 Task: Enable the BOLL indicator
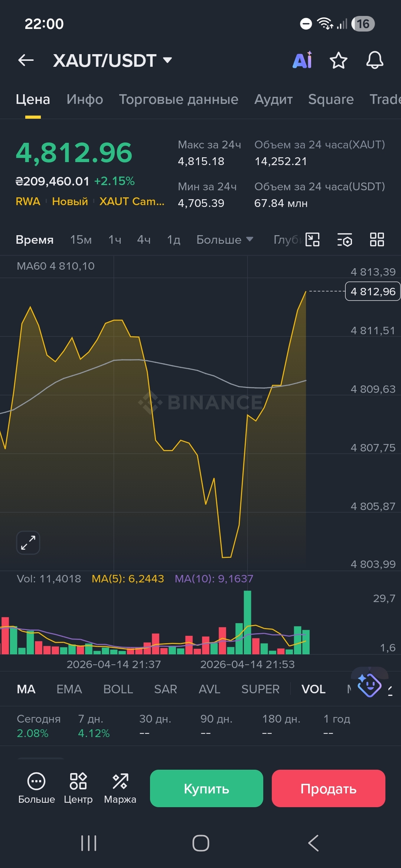coord(118,689)
